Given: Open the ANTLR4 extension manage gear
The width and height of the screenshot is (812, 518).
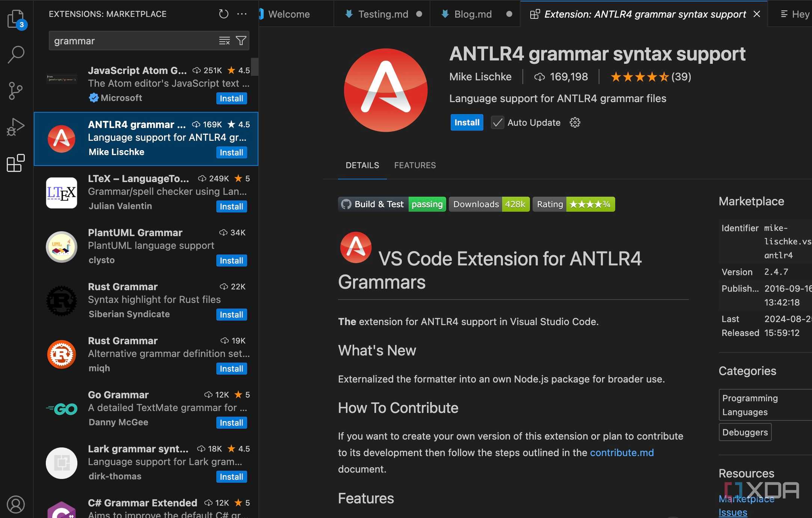Looking at the screenshot, I should 575,122.
